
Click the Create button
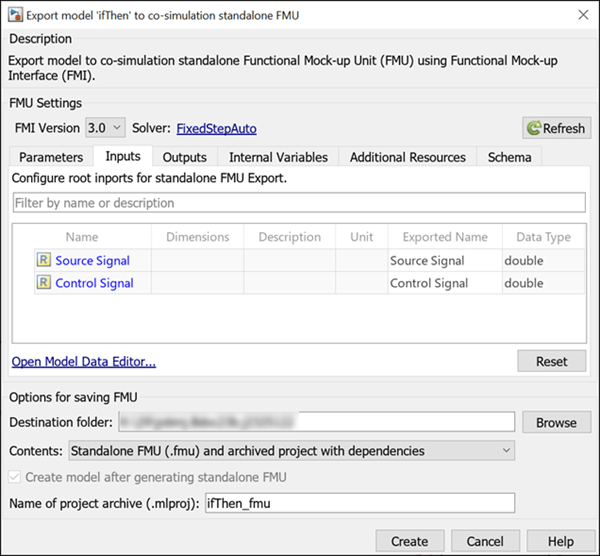click(409, 541)
